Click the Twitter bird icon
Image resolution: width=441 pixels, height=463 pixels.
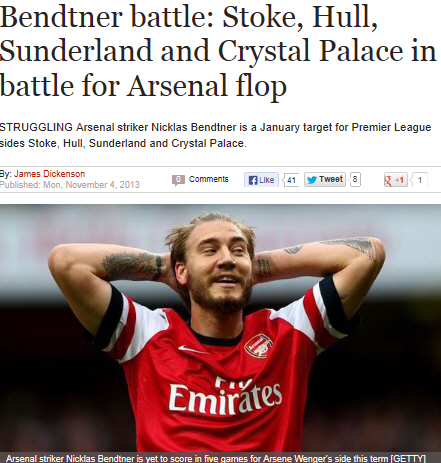[312, 180]
